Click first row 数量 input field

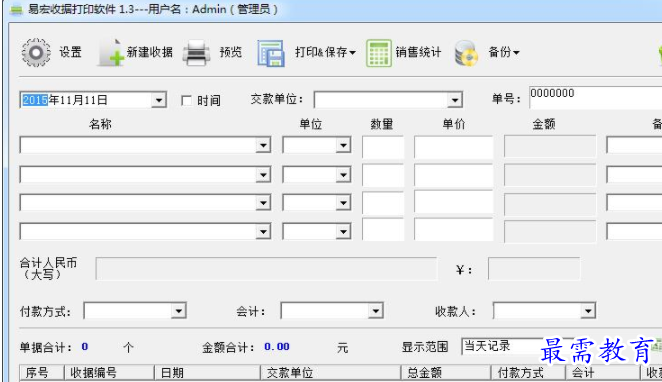[x=383, y=147]
